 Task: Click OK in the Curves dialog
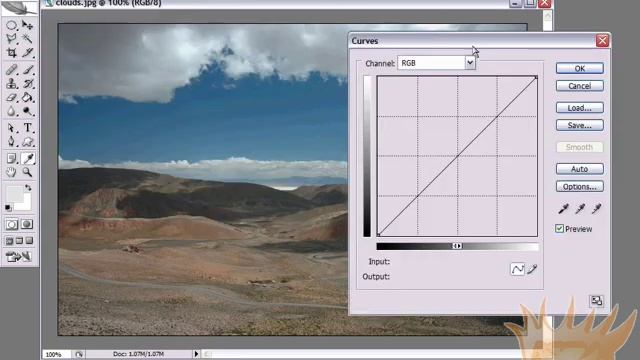[x=580, y=69]
